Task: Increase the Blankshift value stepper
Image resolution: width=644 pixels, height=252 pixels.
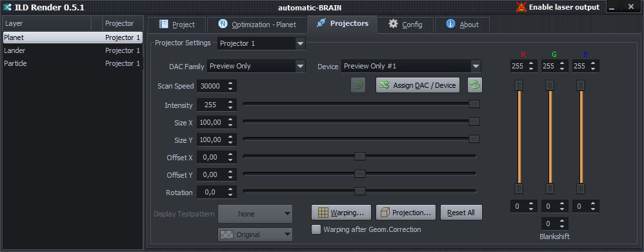Action: tap(562, 221)
